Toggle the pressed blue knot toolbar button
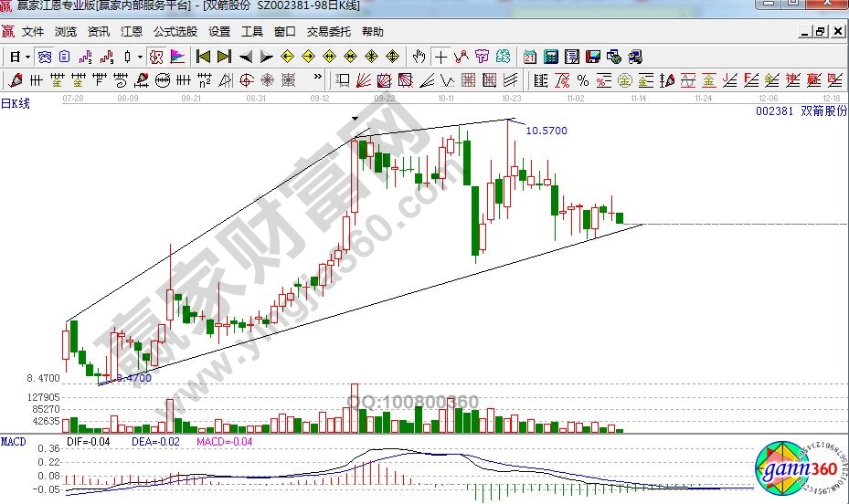Screen dimensions: 849x504 pyautogui.click(x=44, y=57)
